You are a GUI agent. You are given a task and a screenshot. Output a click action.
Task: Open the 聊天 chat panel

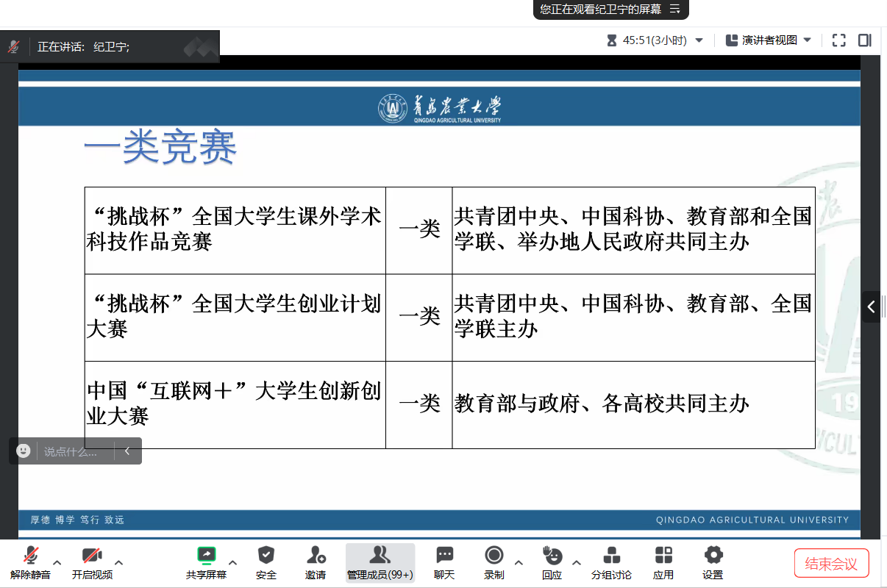pos(444,562)
